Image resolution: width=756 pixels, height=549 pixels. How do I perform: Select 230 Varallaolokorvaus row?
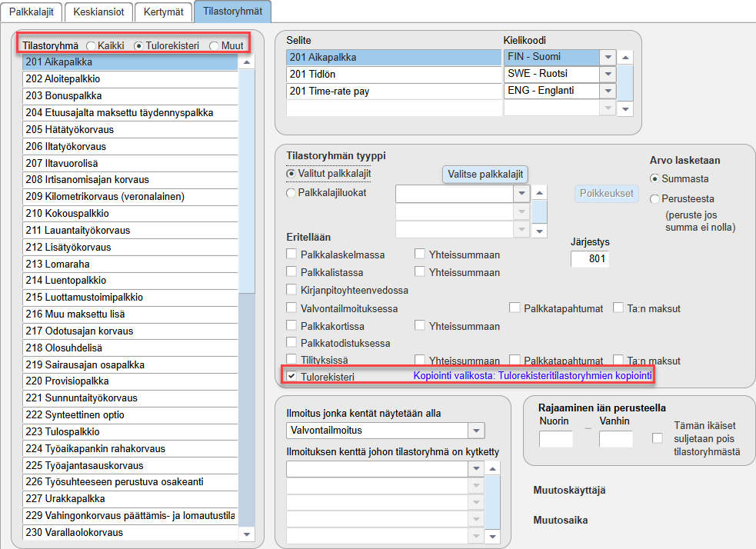coord(130,532)
